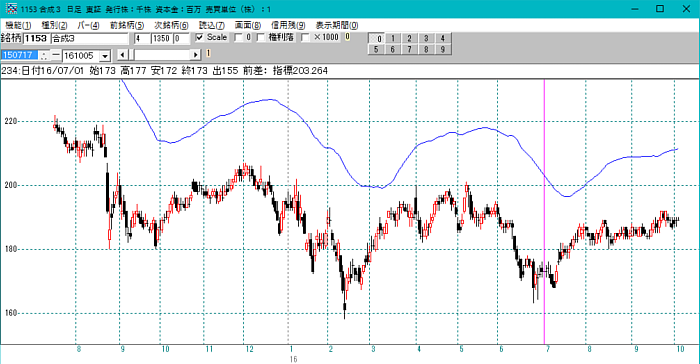Screen dimensions: 700x364
Task: Uncheck the Scale checkbox
Action: coord(200,38)
